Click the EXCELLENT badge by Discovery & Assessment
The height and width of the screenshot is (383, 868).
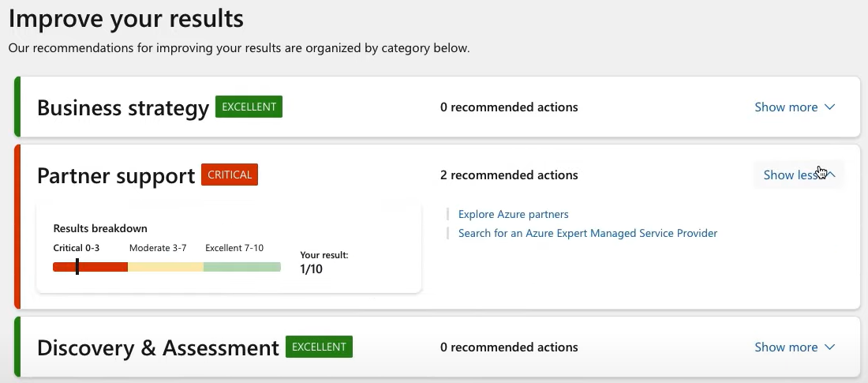[x=319, y=347]
